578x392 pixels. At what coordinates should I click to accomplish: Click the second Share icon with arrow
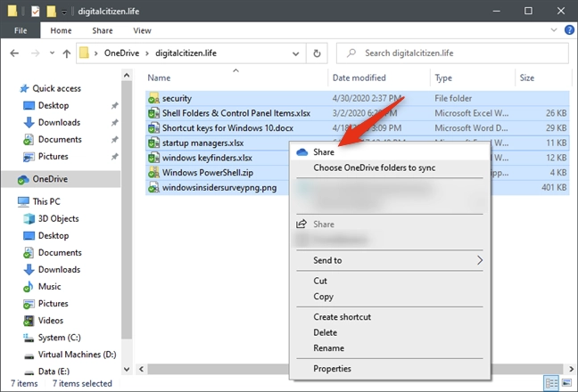pos(301,224)
